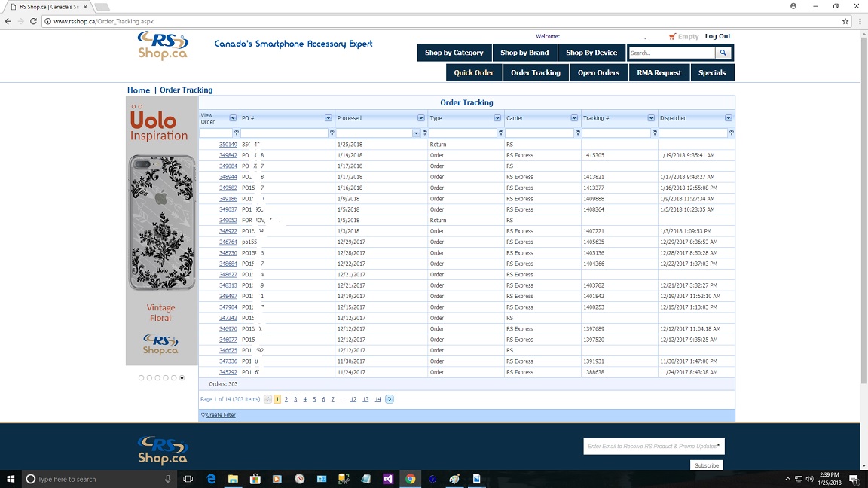Open Microsoft Edge from taskbar
Screen dimensions: 868x488
point(211,479)
